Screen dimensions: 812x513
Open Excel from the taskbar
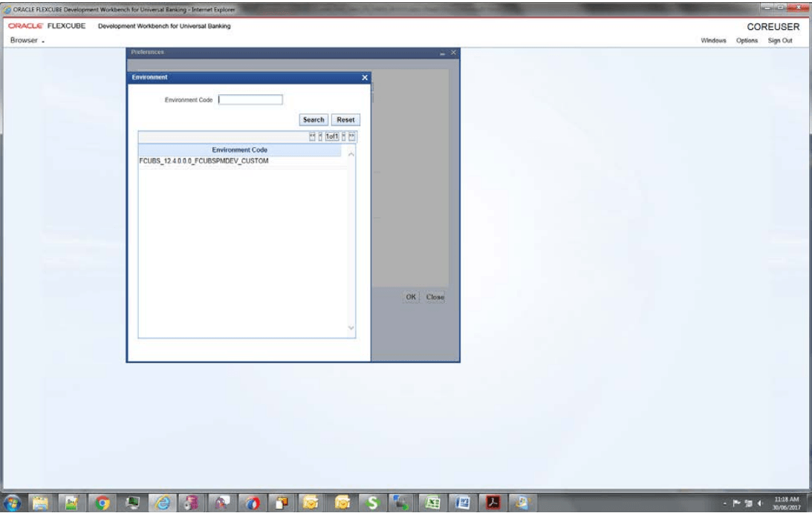point(432,503)
